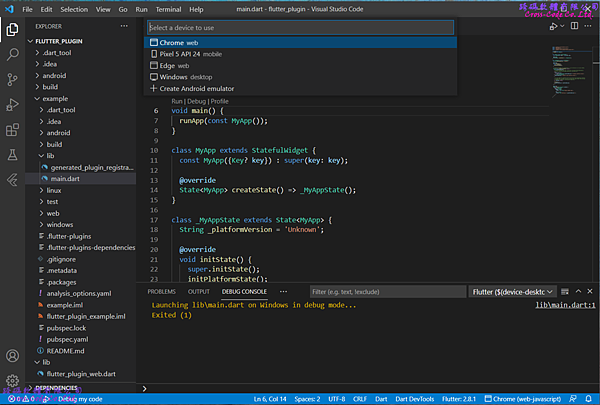Open the Terminal menu

167,8
